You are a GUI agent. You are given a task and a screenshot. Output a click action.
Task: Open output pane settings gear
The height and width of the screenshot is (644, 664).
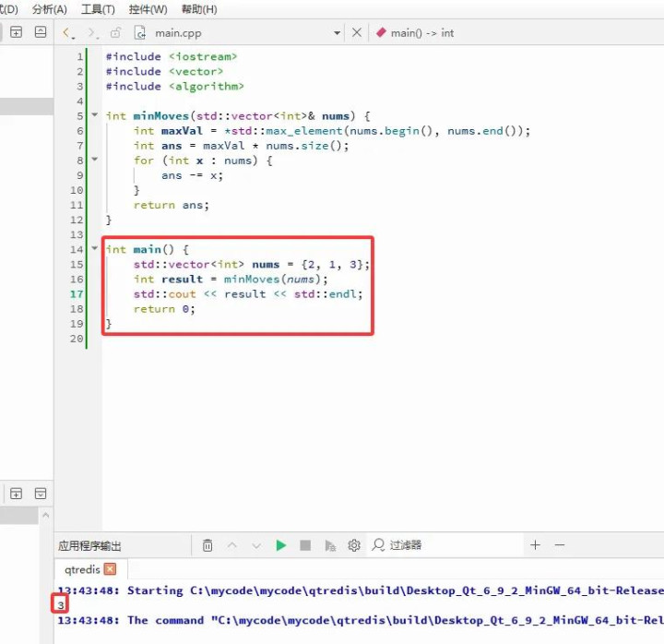click(x=354, y=545)
